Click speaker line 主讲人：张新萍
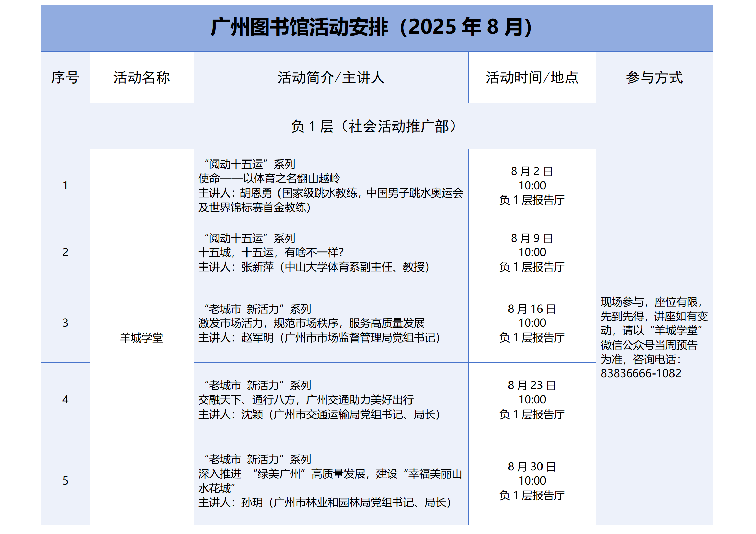The height and width of the screenshot is (534, 756). (x=314, y=267)
